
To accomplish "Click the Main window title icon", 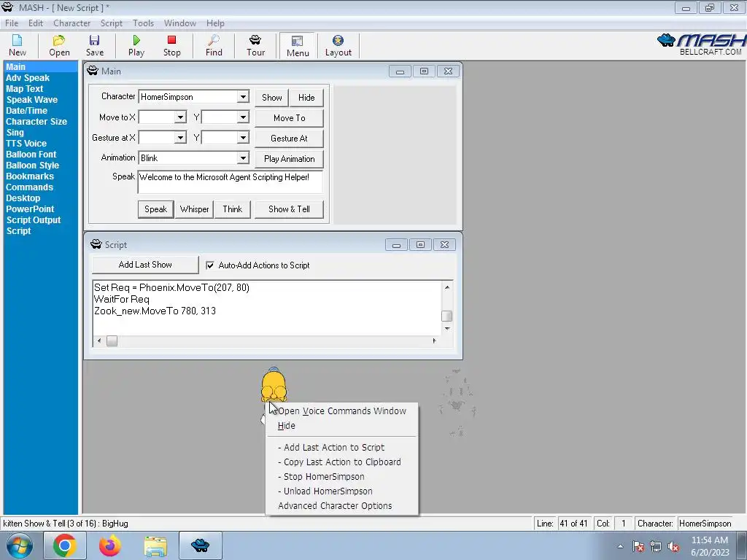I will pos(93,71).
